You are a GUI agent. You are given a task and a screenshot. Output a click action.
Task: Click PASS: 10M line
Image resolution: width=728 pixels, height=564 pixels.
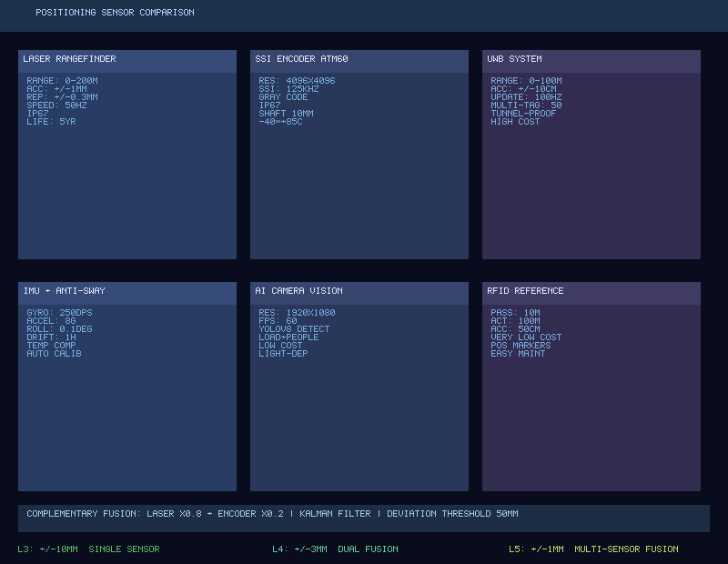[515, 313]
